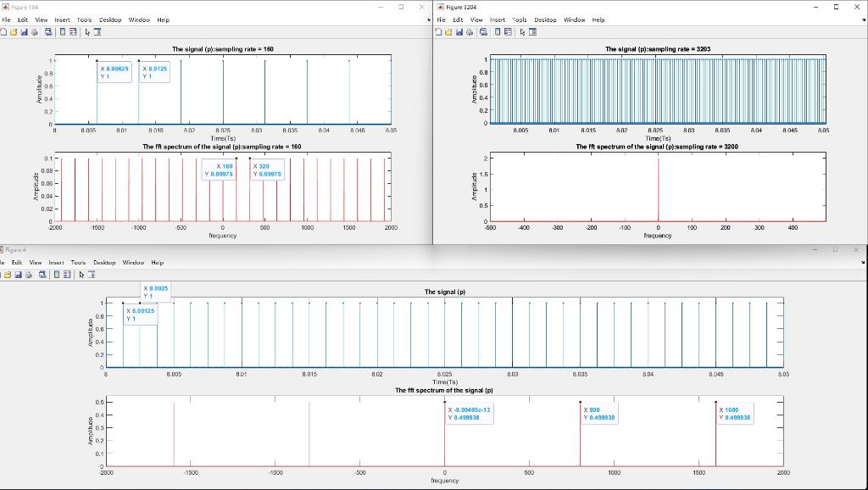868x490 pixels.
Task: Click title 'The fft spectrum of the signal (p)' in Figure 4
Action: pos(444,390)
